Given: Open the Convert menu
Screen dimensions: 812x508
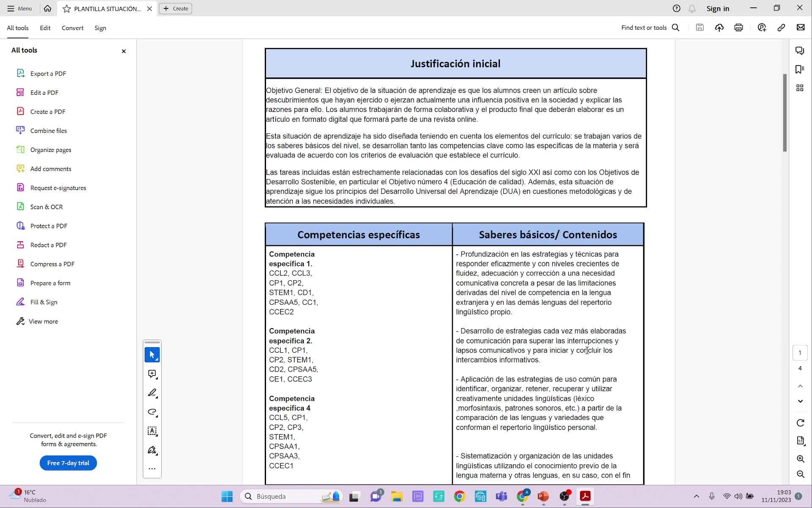Looking at the screenshot, I should [x=72, y=28].
